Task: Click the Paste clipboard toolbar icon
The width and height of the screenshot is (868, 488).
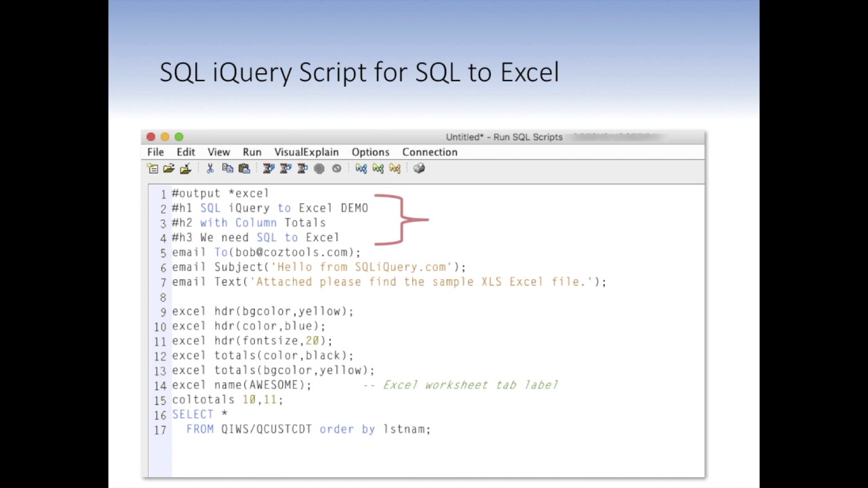Action: (244, 169)
